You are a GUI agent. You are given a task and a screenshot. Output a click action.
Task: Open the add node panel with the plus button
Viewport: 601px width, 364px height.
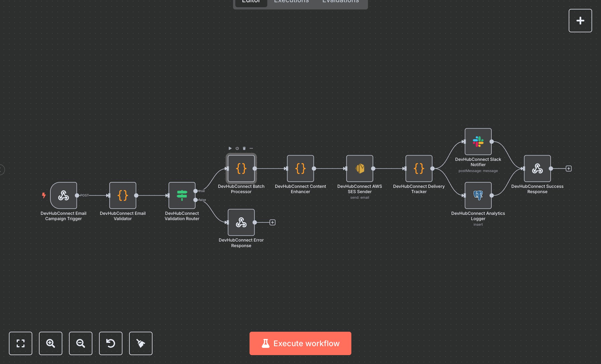(580, 20)
